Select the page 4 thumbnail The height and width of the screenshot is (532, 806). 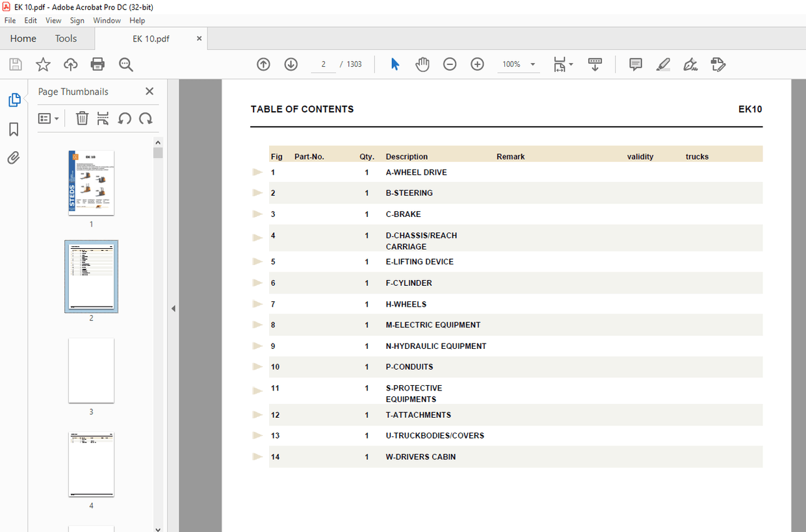91,465
